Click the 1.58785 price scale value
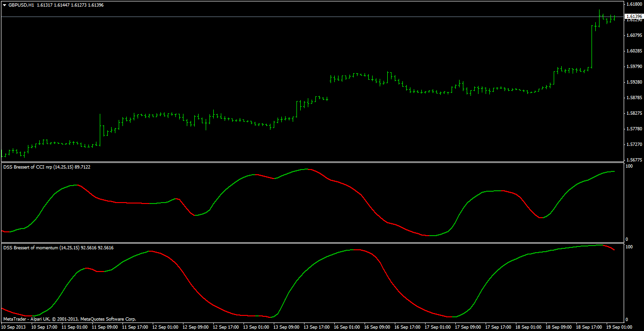The image size is (644, 331). 634,97
